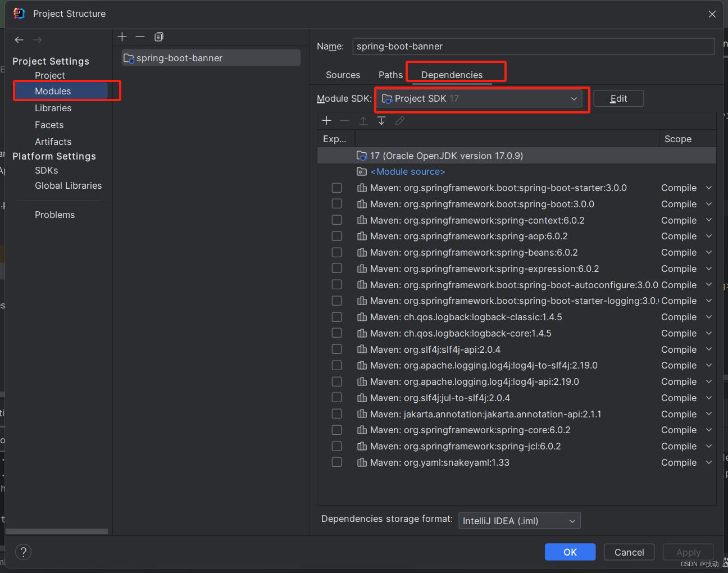Open the help question mark icon
The image size is (728, 573).
pyautogui.click(x=24, y=552)
